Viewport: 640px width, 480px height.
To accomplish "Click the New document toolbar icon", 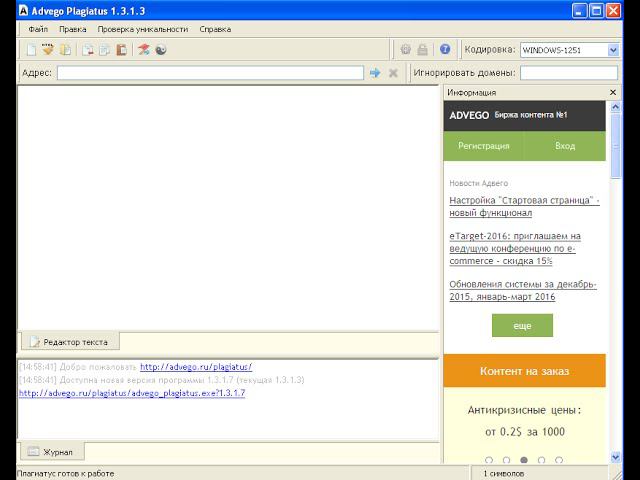I will 31,50.
